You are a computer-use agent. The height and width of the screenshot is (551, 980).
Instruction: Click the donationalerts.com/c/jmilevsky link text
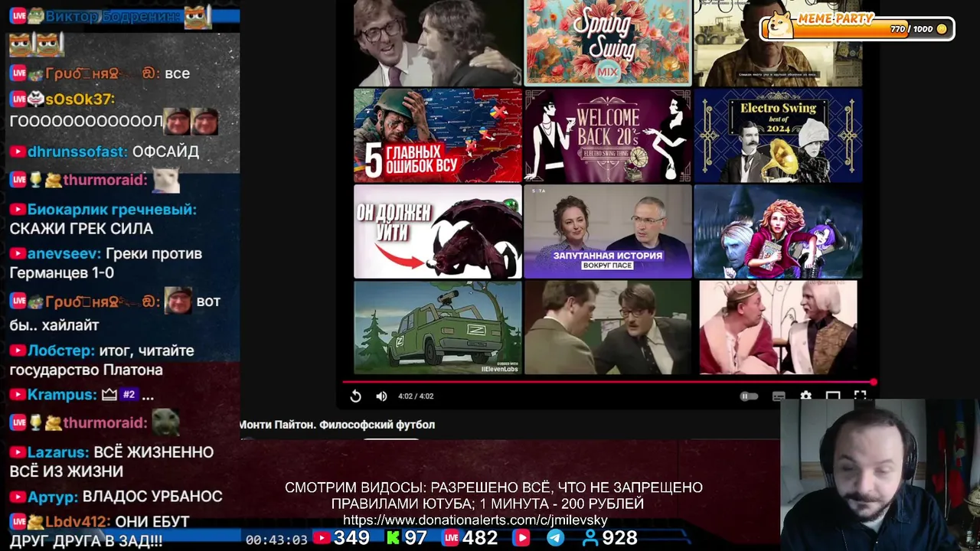pyautogui.click(x=475, y=520)
